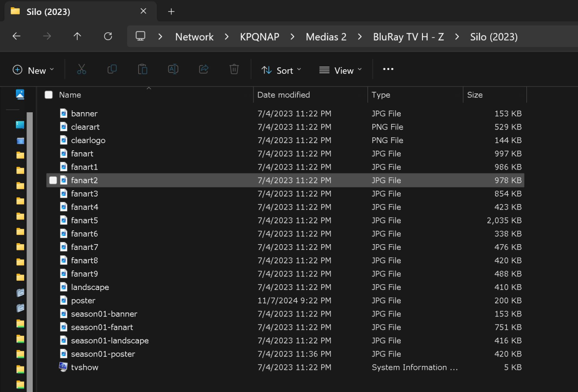
Task: Sort files by Date modified column
Action: point(284,95)
